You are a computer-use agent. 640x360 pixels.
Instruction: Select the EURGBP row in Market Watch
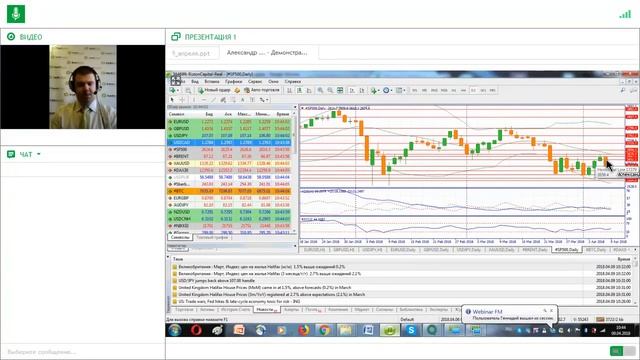[230, 198]
